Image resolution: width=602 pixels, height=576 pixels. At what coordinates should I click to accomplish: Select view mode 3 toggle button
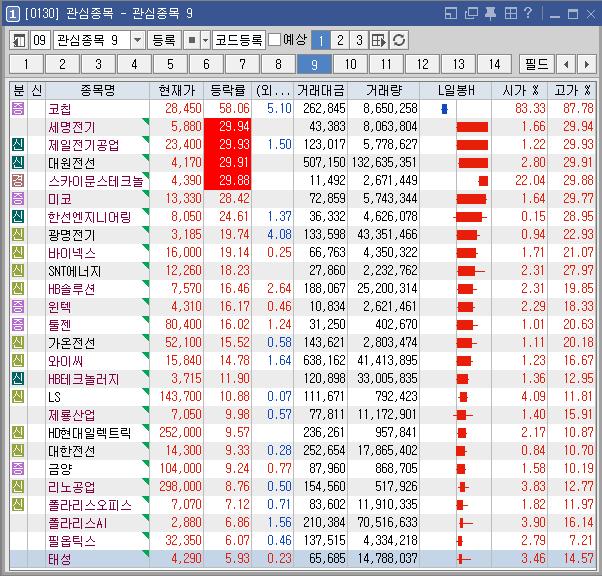point(359,40)
